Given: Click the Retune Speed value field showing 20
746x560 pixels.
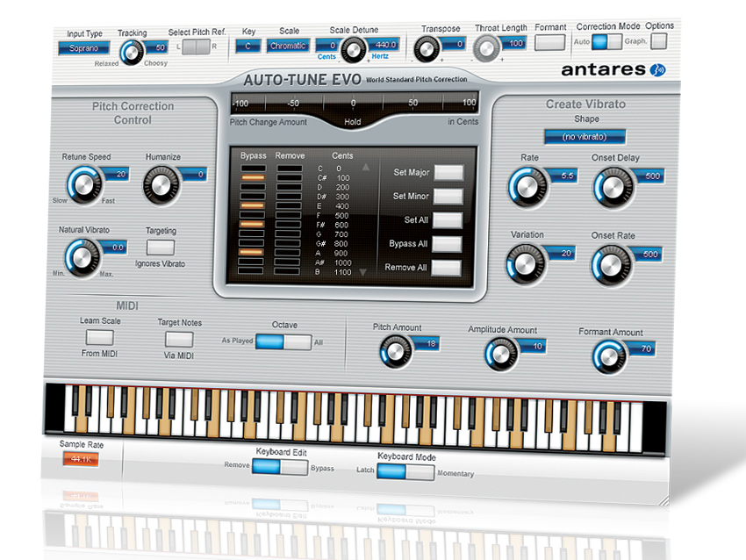Looking at the screenshot, I should 117,174.
